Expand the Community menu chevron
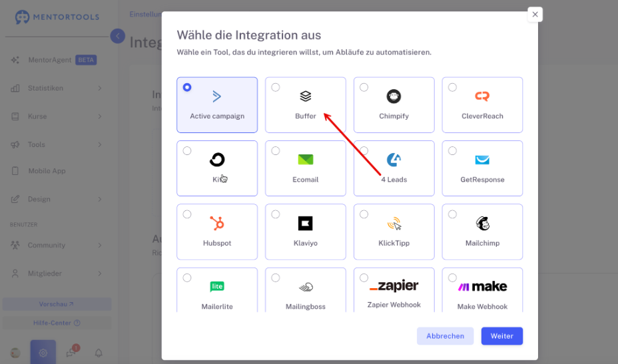This screenshot has height=364, width=618. (x=100, y=246)
